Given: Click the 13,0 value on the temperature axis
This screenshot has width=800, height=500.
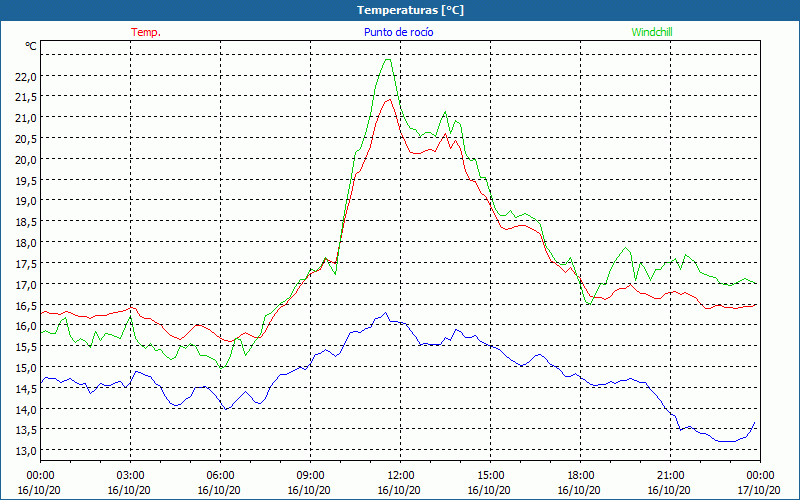Looking at the screenshot, I should click(x=26, y=451).
